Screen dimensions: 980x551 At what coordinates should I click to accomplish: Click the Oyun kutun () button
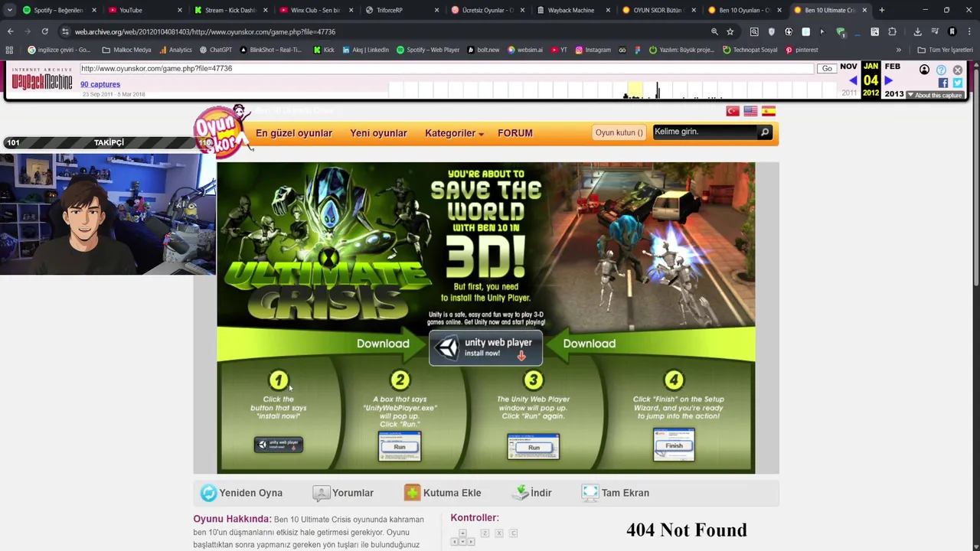coord(619,132)
